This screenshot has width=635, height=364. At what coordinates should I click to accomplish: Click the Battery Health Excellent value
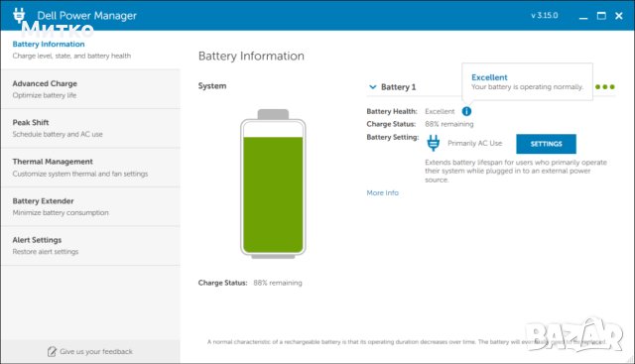pyautogui.click(x=440, y=111)
